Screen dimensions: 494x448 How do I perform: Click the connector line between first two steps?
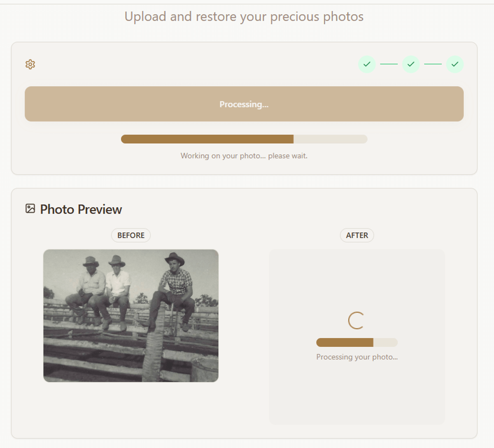(389, 64)
